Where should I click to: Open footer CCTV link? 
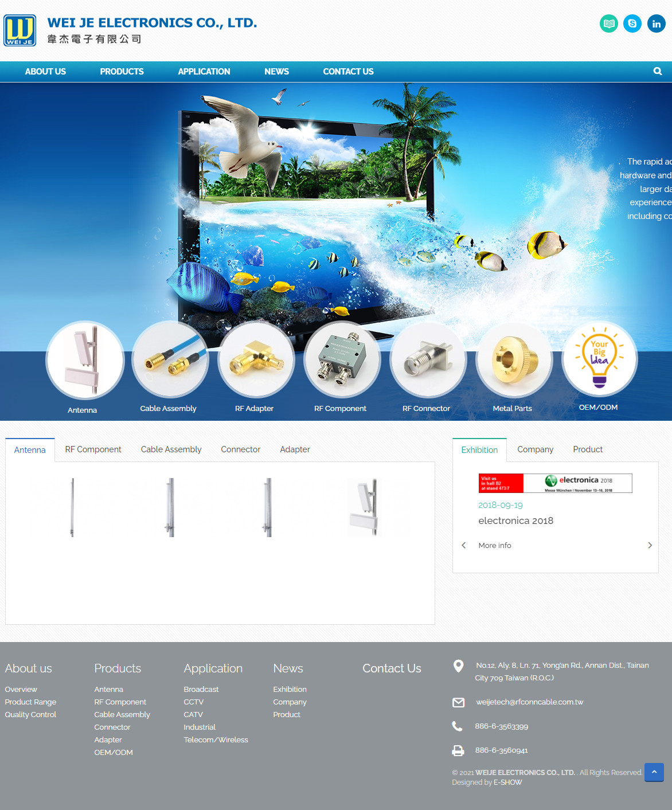[193, 702]
